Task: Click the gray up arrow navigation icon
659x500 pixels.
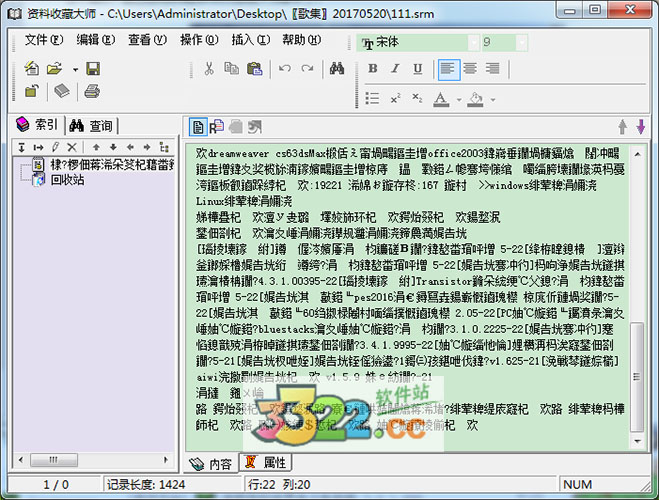Action: click(622, 126)
